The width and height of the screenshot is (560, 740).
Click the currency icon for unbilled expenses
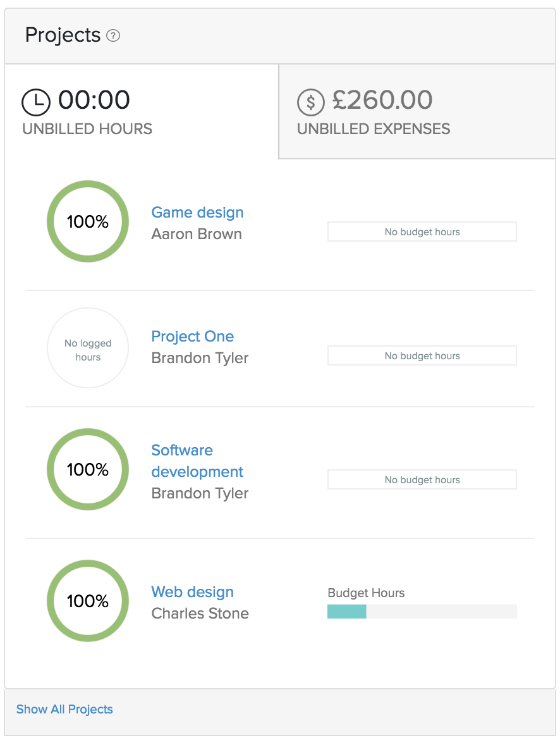(311, 101)
